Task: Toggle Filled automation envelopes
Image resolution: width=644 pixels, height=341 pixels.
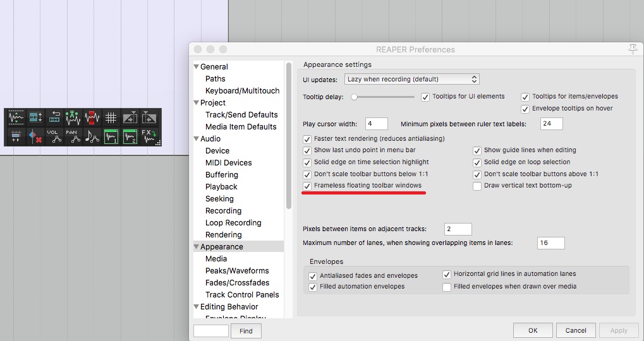Action: (x=313, y=287)
